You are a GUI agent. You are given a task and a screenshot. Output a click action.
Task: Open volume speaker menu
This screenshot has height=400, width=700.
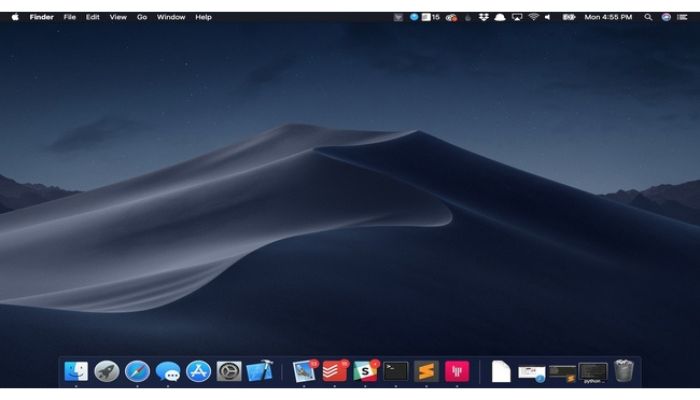pos(548,17)
